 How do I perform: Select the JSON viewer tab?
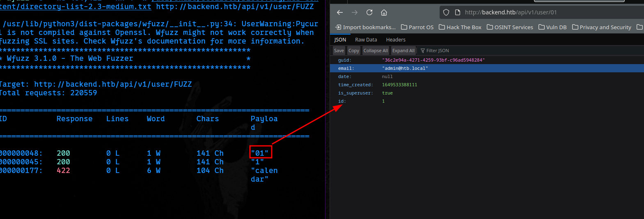(340, 40)
